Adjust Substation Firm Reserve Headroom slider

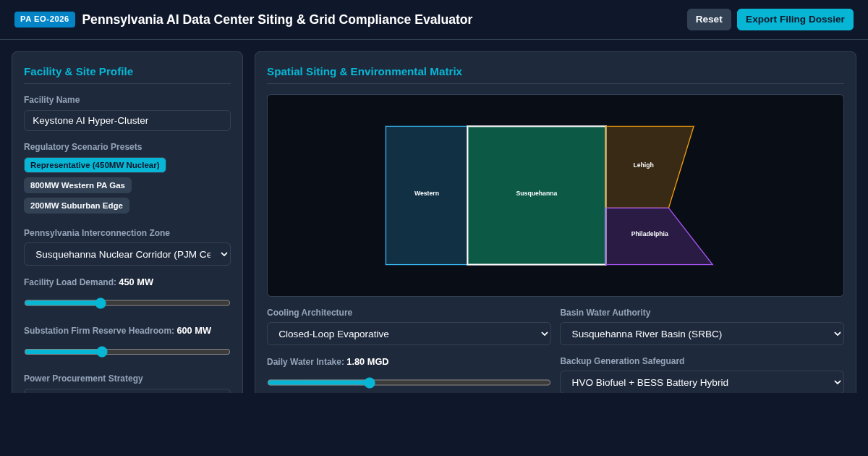(127, 352)
